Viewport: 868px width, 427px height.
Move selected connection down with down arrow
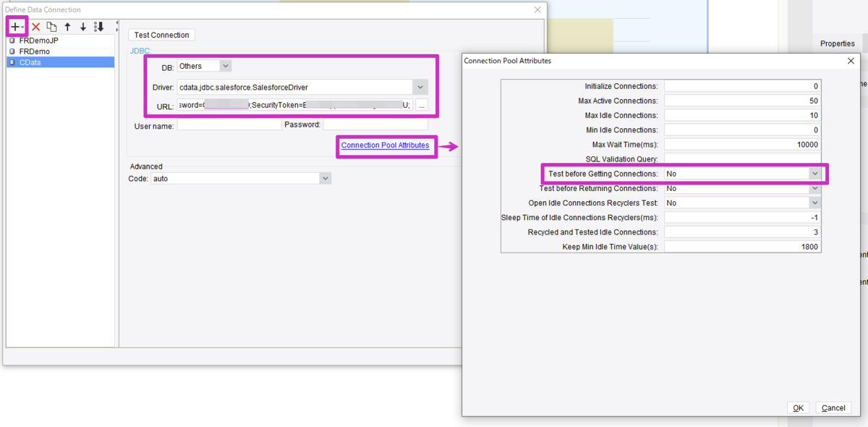83,27
